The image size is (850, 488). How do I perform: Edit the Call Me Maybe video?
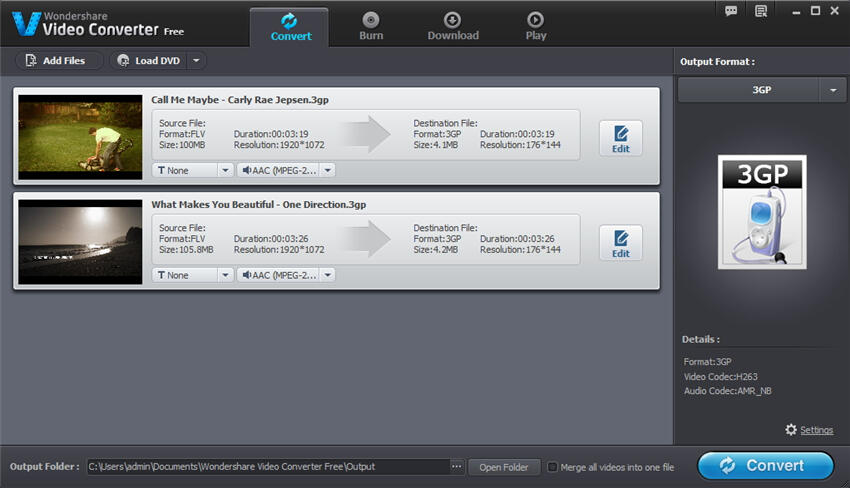point(621,139)
